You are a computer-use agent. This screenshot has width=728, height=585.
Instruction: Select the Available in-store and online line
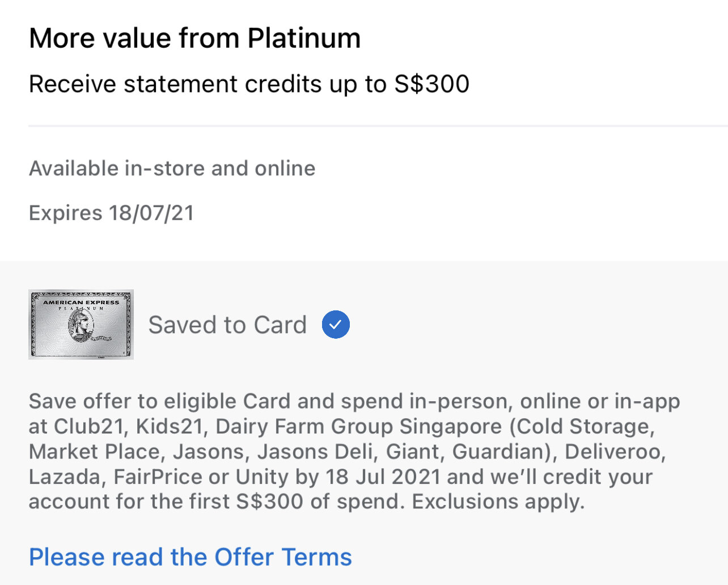(x=172, y=169)
